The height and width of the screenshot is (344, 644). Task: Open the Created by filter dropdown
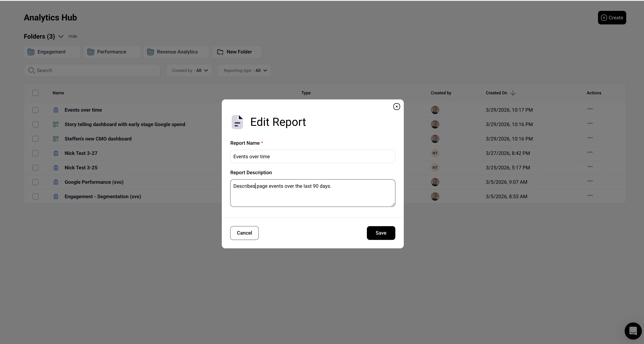coord(189,70)
